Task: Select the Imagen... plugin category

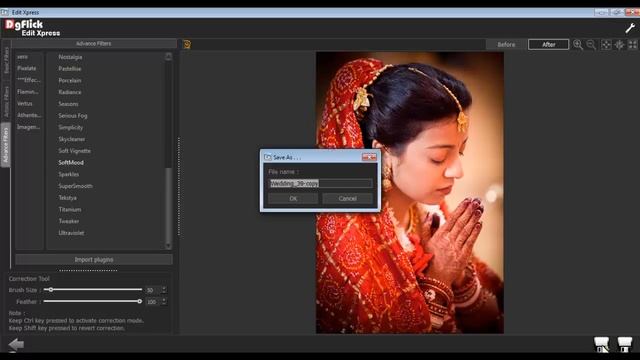Action: [x=28, y=127]
